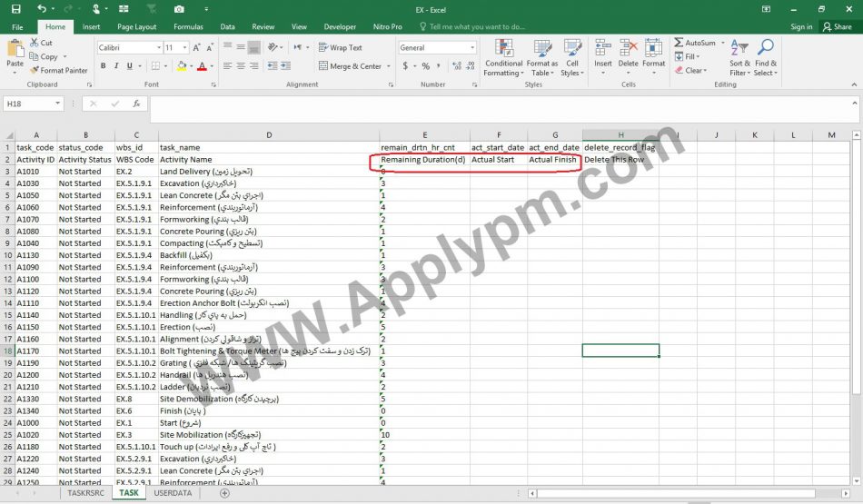Open Sort & Filter menu
863x504 pixels.
[739, 58]
